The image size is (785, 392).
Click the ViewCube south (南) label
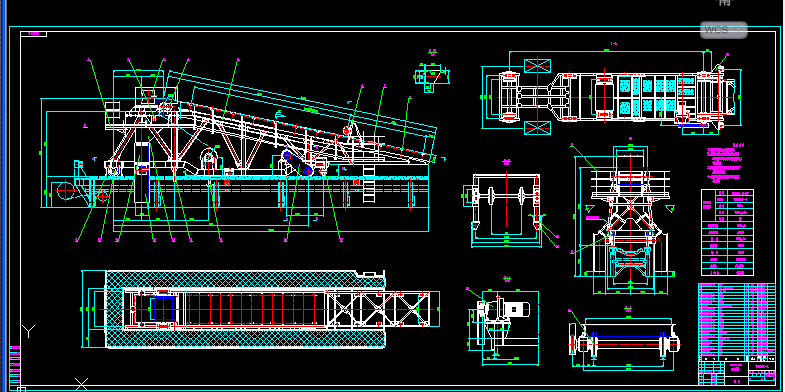pos(724,2)
